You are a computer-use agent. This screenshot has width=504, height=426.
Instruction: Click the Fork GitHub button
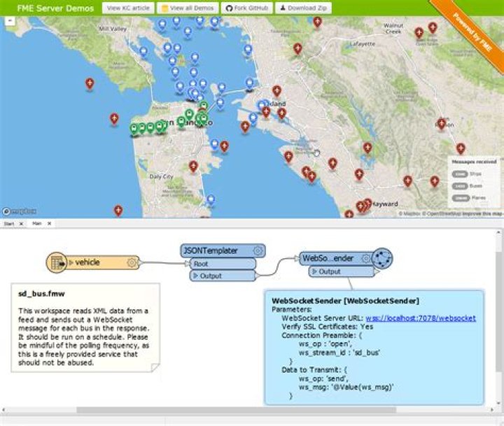[245, 8]
